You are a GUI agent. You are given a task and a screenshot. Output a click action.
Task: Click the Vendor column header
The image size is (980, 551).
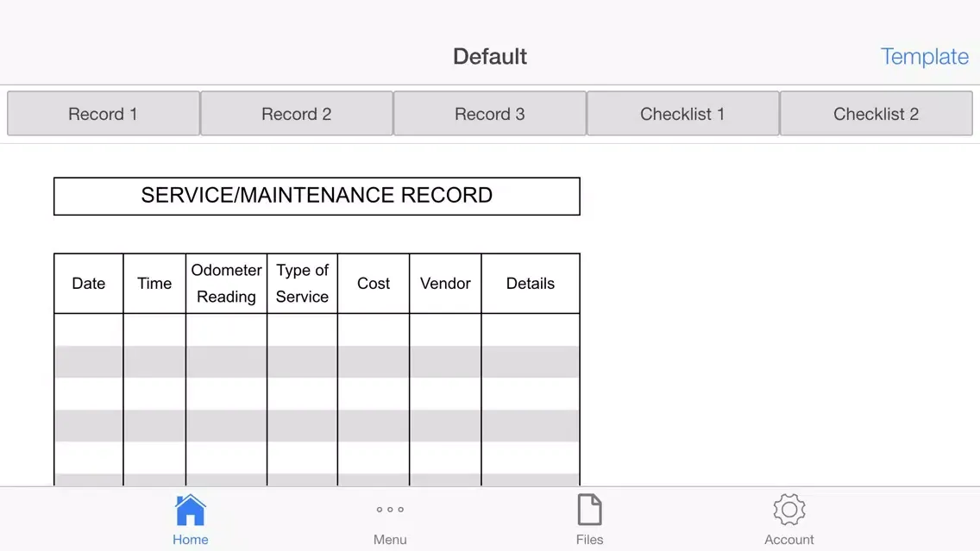point(446,284)
